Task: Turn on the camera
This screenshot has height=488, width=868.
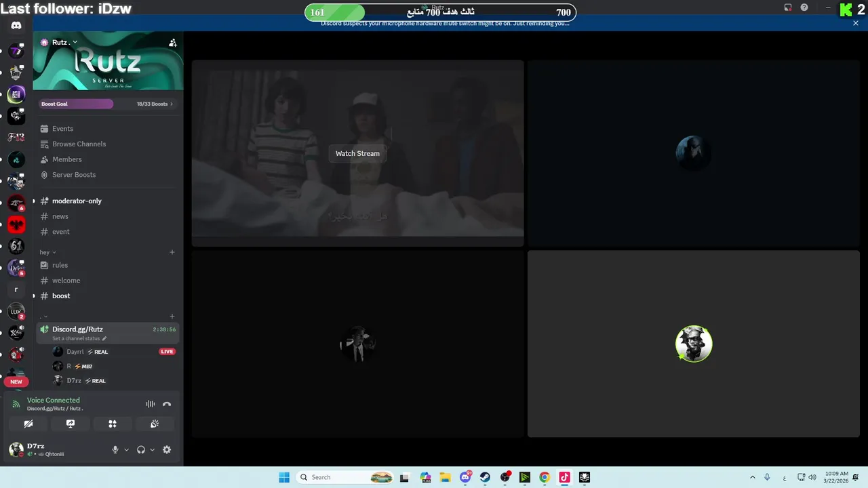Action: (28, 424)
